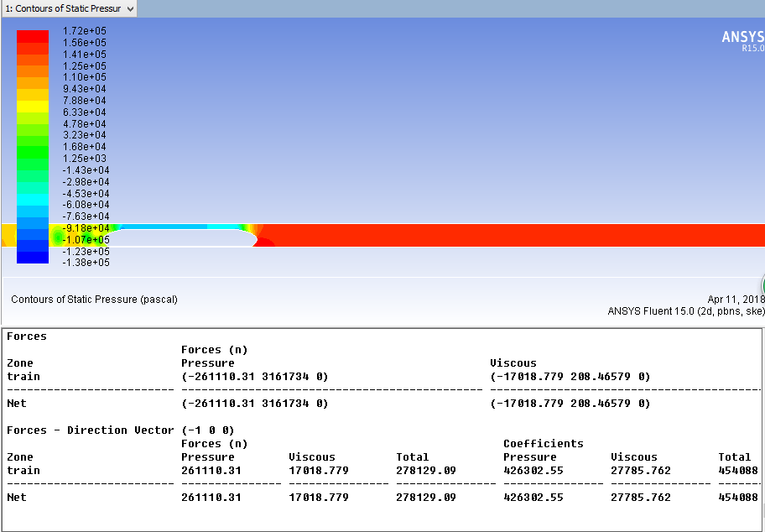
Task: Select the legend minimum value -1.38e+05
Action: point(86,263)
